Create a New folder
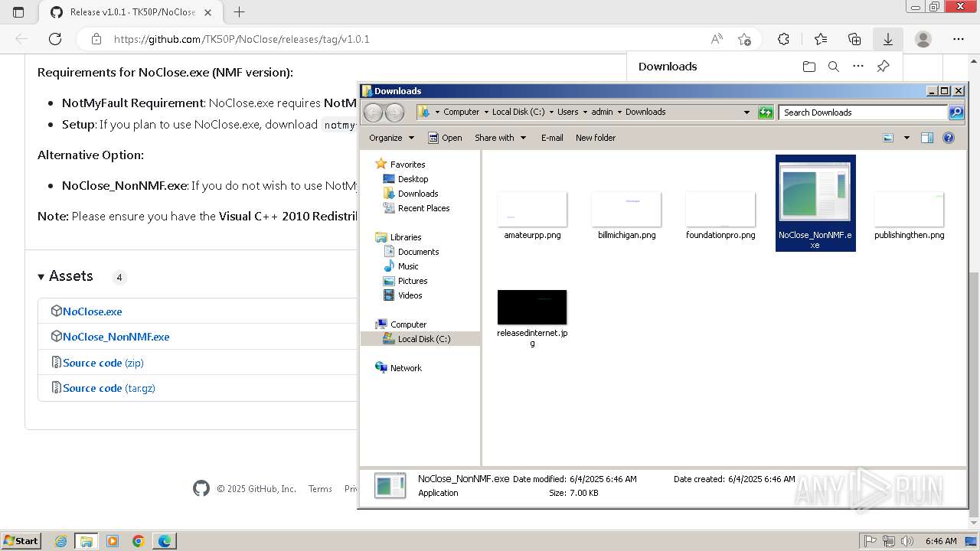The image size is (980, 551). (596, 138)
